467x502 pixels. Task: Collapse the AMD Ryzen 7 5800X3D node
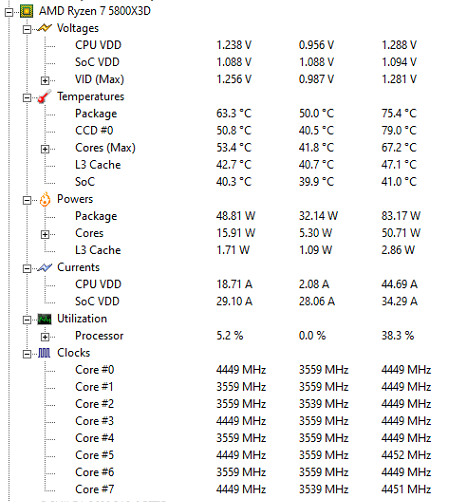[x=9, y=12]
